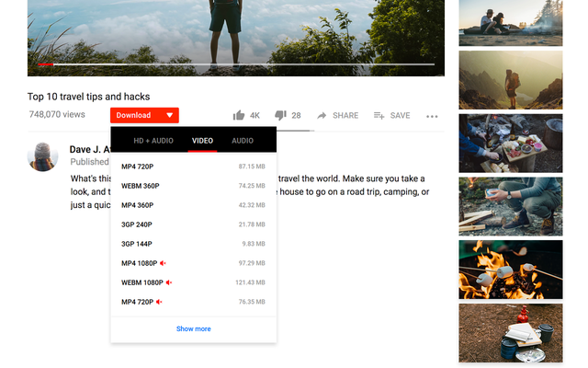Click the thumbs up like icon
This screenshot has height=368, width=588.
(x=239, y=115)
